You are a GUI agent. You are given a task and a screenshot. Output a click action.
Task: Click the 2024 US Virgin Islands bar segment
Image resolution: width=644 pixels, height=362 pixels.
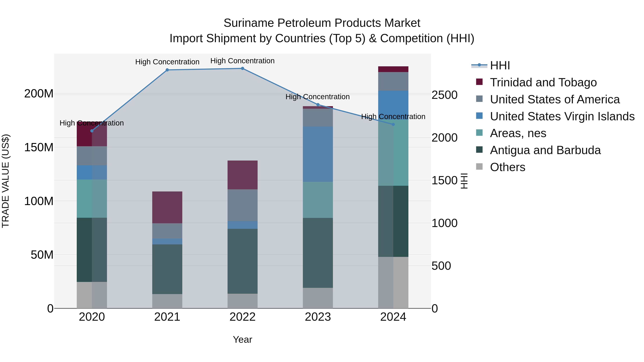(x=393, y=105)
